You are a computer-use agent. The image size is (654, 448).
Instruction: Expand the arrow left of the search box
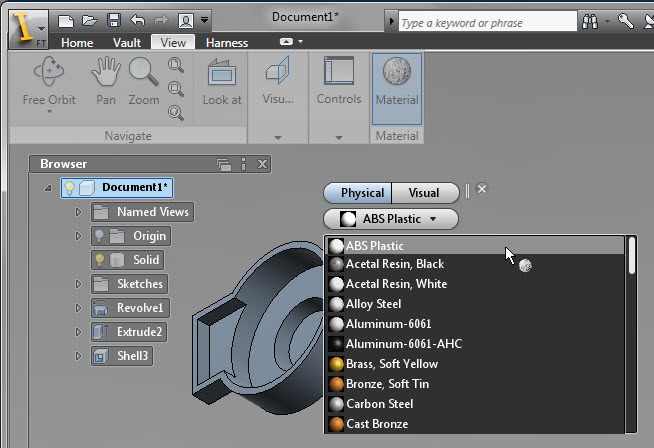point(391,20)
